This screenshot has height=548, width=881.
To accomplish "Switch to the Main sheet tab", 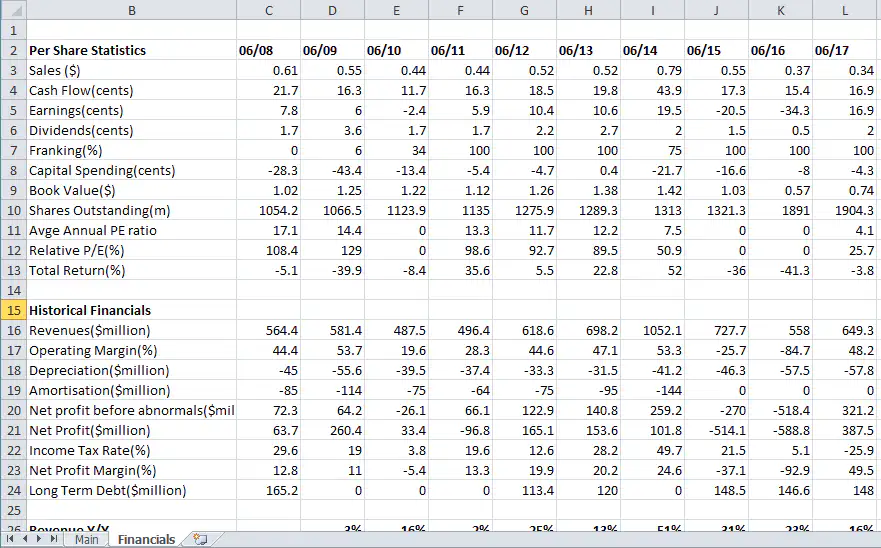I will point(86,539).
